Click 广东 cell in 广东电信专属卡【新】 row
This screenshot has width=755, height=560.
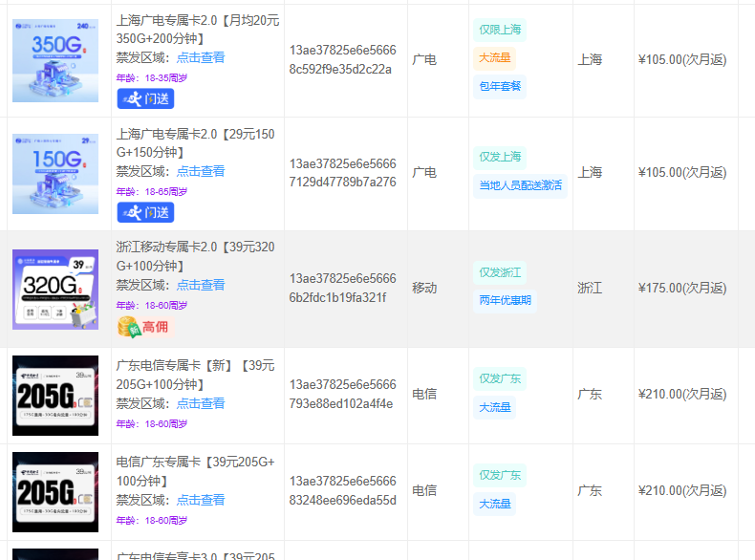point(590,395)
